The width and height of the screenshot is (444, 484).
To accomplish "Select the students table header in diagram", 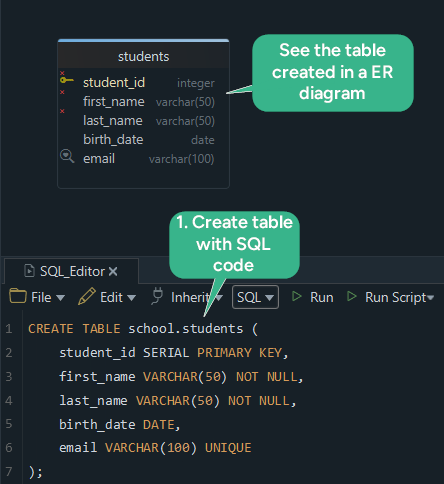I will [x=144, y=56].
